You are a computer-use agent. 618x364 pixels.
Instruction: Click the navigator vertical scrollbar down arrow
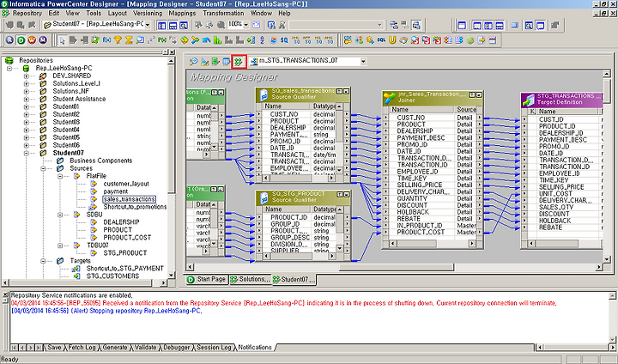coord(171,275)
